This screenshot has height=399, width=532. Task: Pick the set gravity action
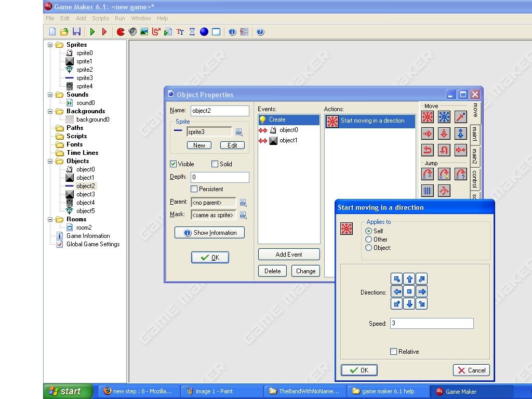coord(461,134)
